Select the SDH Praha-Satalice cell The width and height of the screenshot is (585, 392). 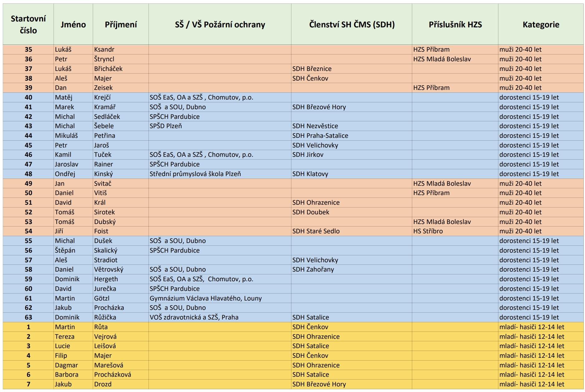(351, 136)
